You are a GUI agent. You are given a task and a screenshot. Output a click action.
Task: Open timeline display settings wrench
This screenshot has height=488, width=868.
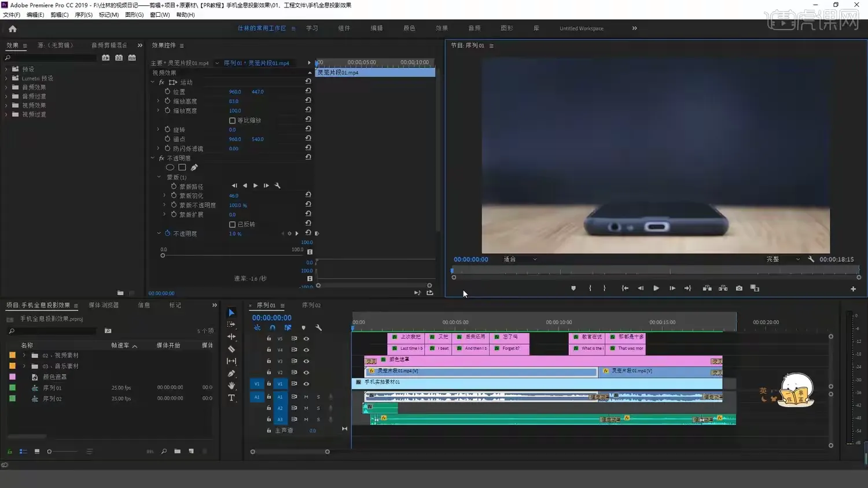[318, 328]
